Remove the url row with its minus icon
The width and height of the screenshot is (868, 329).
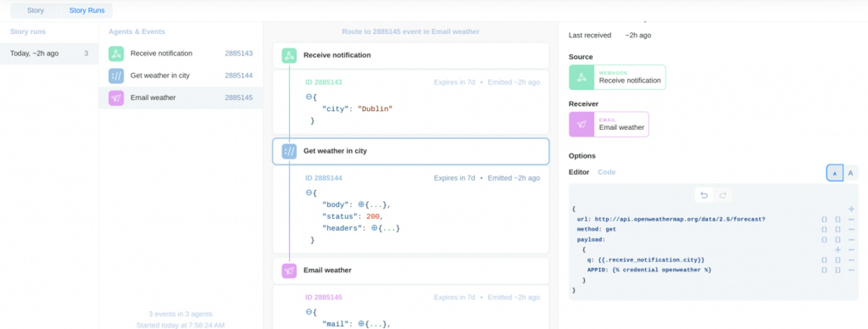tap(851, 219)
